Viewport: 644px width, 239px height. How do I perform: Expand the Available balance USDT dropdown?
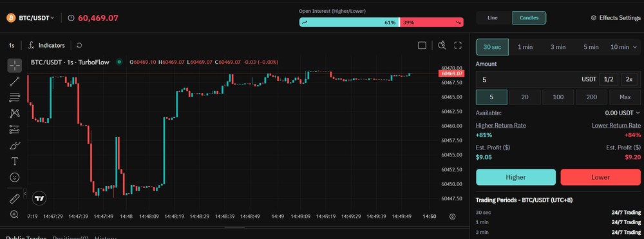622,113
